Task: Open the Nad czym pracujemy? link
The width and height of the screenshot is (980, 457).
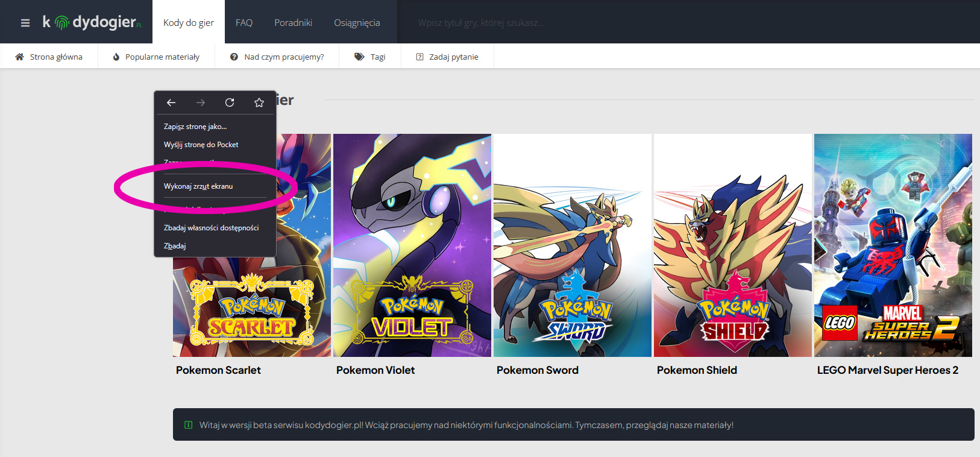Action: pos(283,57)
